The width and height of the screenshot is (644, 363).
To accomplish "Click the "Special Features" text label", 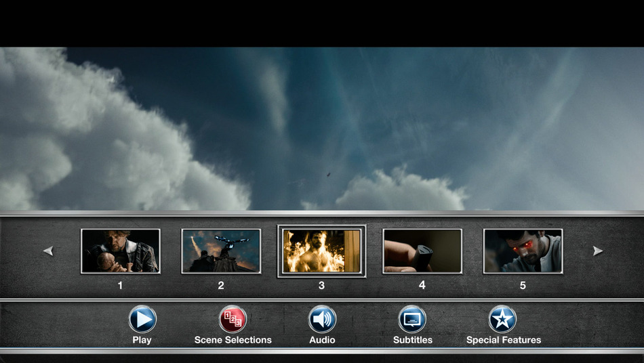I will [503, 340].
